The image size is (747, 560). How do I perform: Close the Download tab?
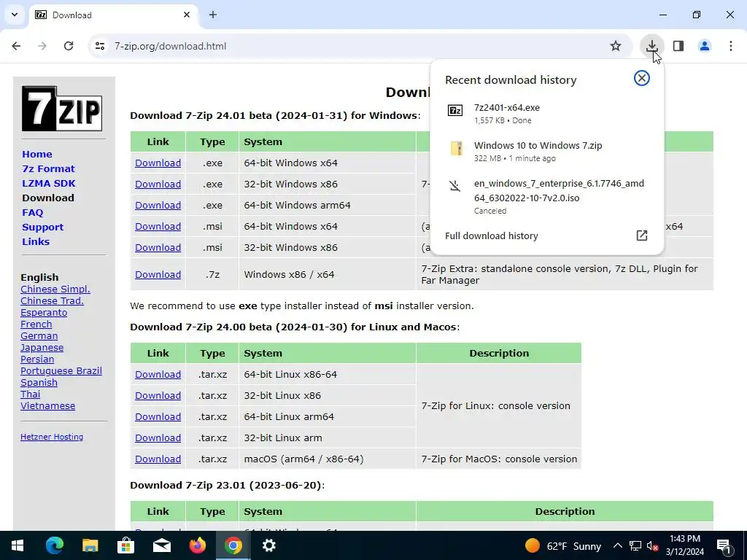pyautogui.click(x=187, y=15)
